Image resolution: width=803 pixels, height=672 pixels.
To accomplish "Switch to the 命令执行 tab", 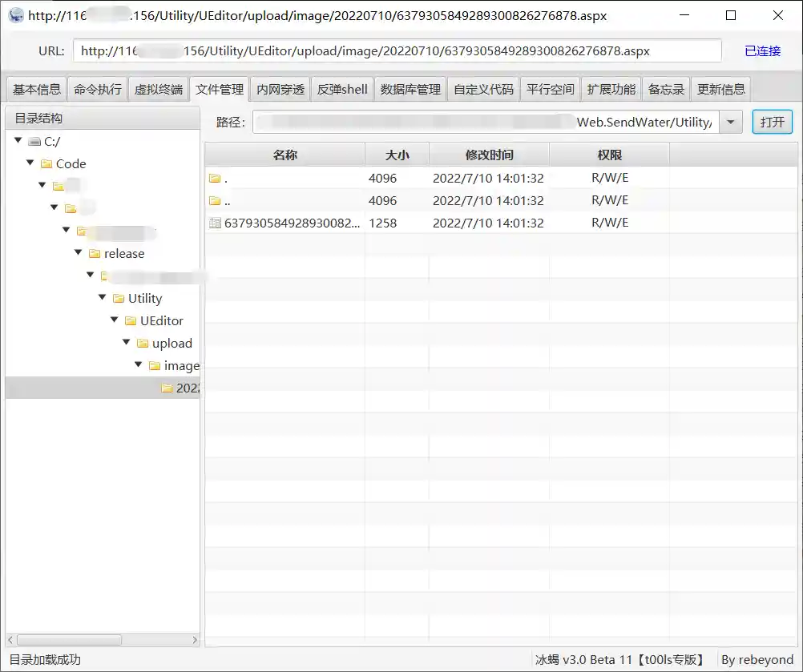I will (98, 89).
